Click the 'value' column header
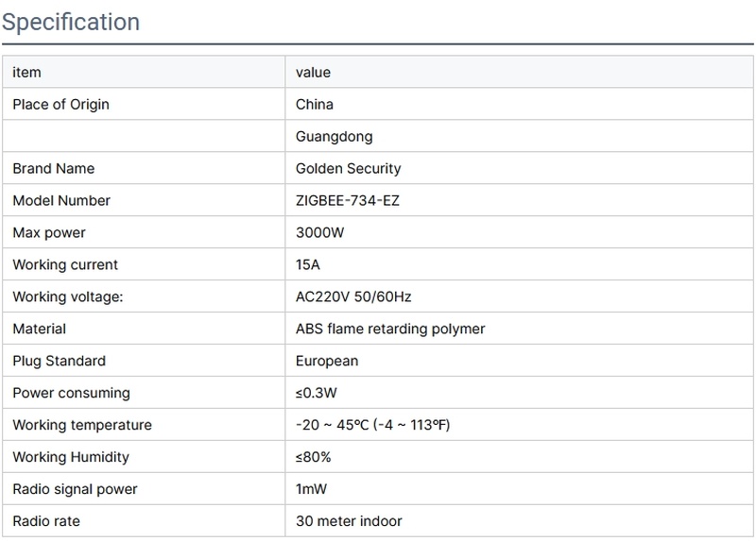The width and height of the screenshot is (756, 541). (313, 73)
